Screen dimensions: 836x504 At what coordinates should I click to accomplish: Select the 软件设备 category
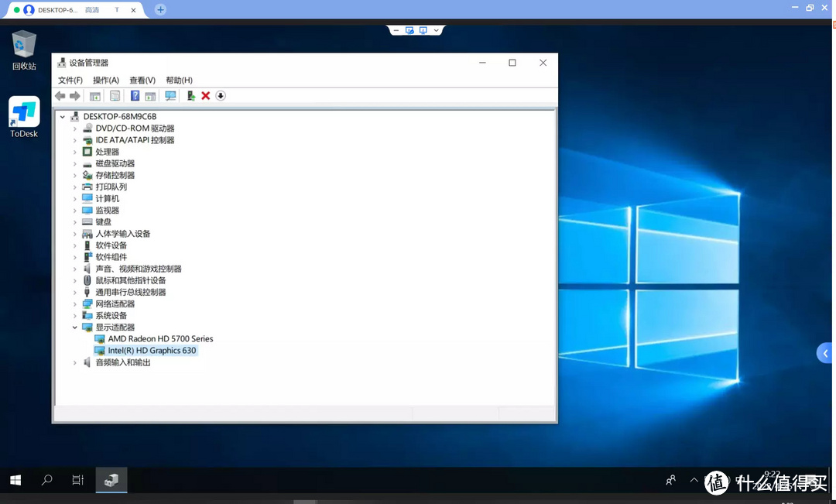tap(111, 245)
